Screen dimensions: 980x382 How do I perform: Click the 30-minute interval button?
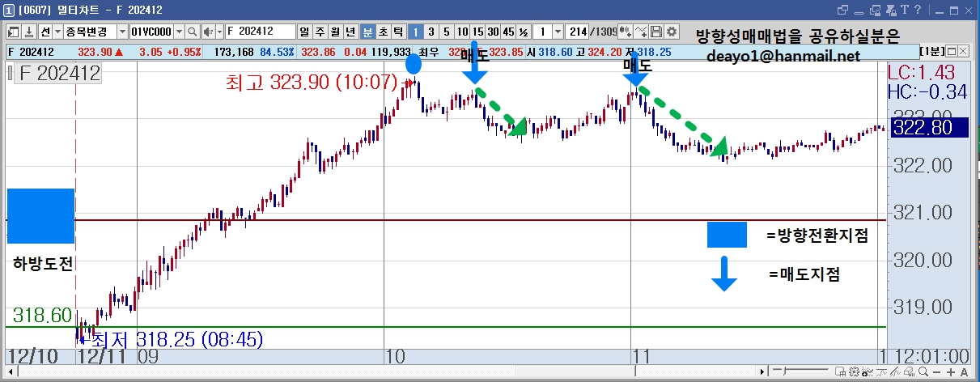coord(493,32)
